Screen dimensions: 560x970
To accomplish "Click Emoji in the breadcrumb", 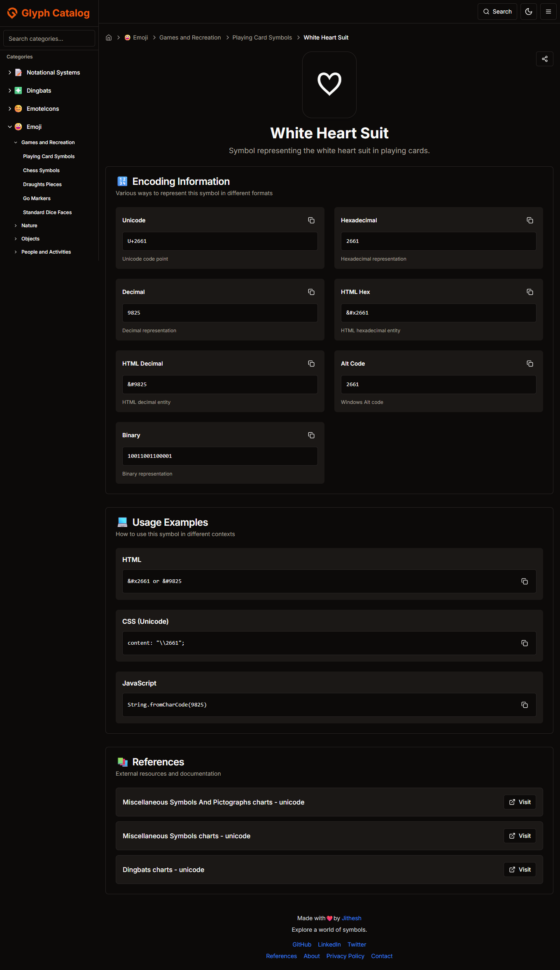I will point(136,37).
